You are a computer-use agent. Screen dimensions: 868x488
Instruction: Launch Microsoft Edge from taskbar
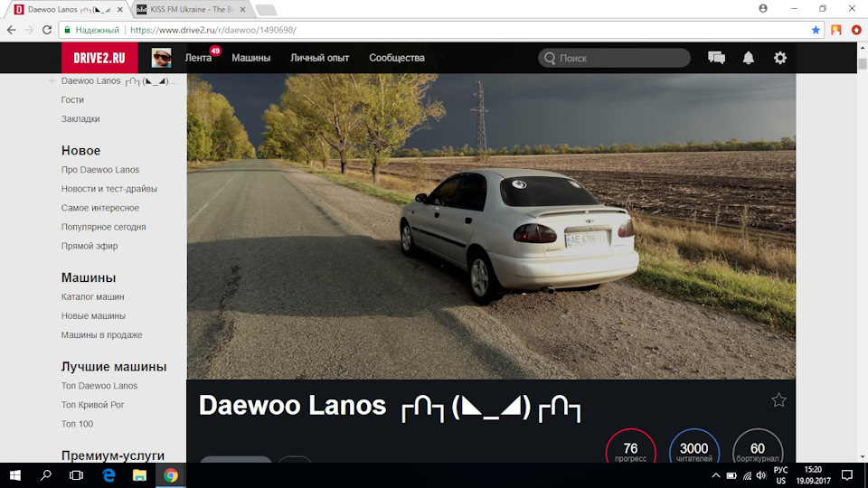click(x=108, y=475)
